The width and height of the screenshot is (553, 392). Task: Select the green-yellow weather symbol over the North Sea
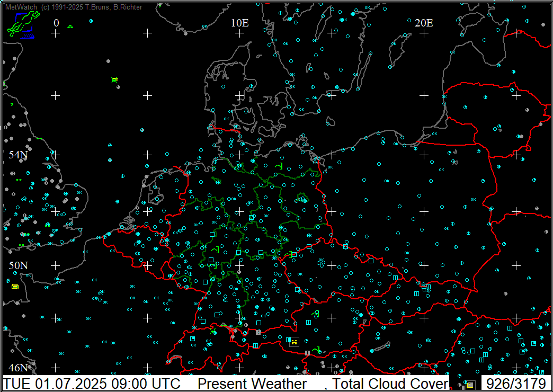(x=114, y=80)
